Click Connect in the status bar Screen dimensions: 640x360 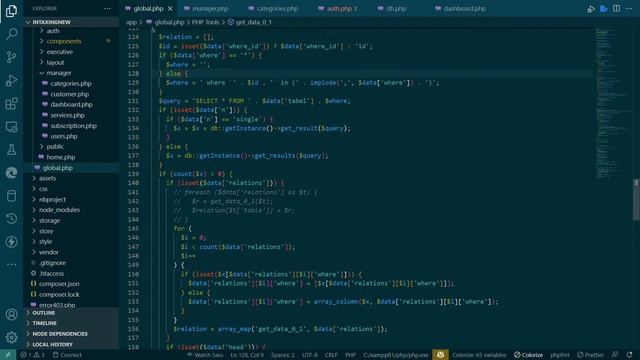(x=67, y=355)
